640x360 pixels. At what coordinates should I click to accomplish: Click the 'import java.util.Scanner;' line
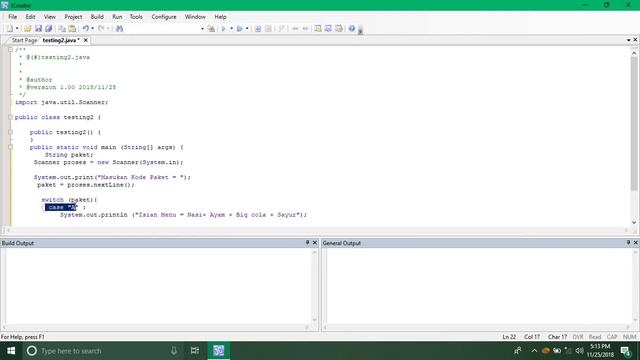click(62, 102)
